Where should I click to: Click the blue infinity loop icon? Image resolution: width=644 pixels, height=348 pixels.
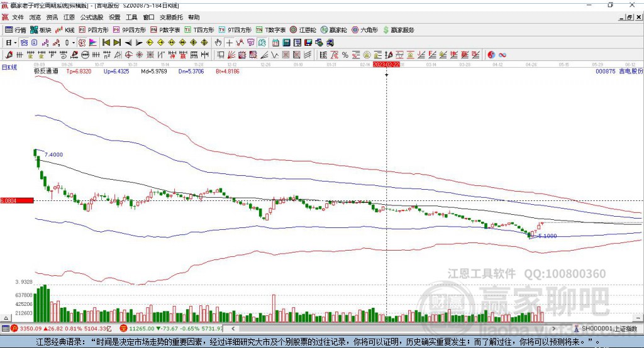(502, 55)
